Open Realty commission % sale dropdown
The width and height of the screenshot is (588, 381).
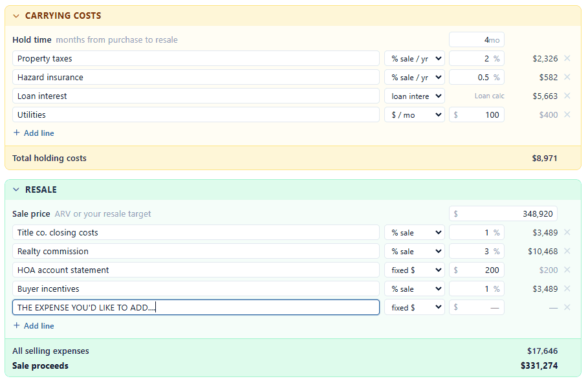[x=415, y=251]
